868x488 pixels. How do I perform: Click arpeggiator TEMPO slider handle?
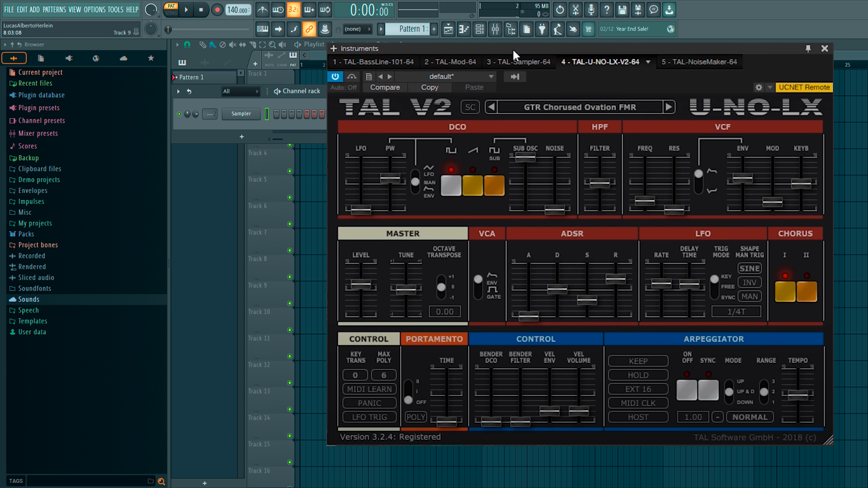(x=798, y=395)
